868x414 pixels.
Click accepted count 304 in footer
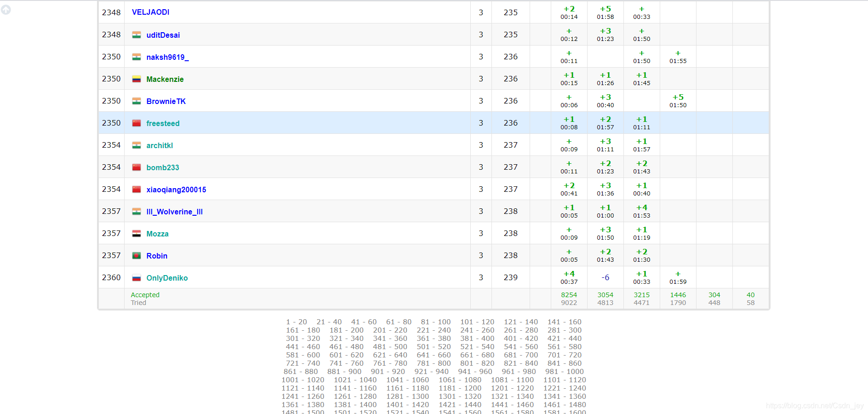tap(714, 295)
